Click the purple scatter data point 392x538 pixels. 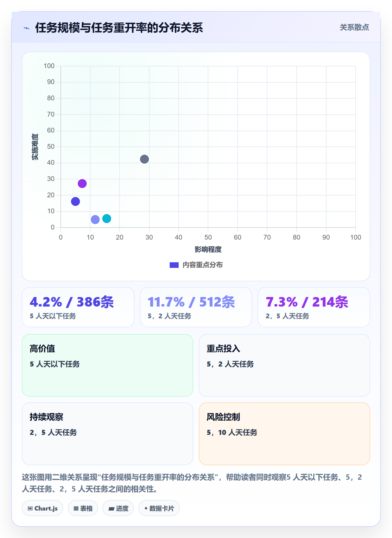[82, 184]
